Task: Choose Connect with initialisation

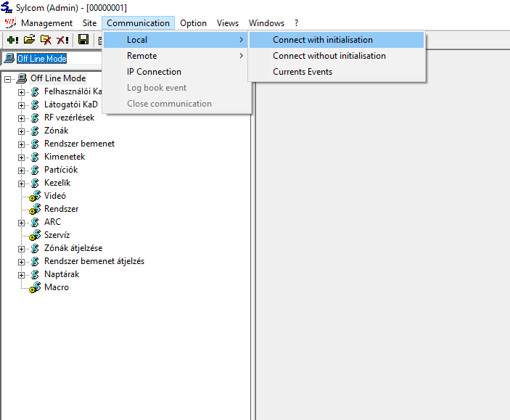Action: point(323,40)
